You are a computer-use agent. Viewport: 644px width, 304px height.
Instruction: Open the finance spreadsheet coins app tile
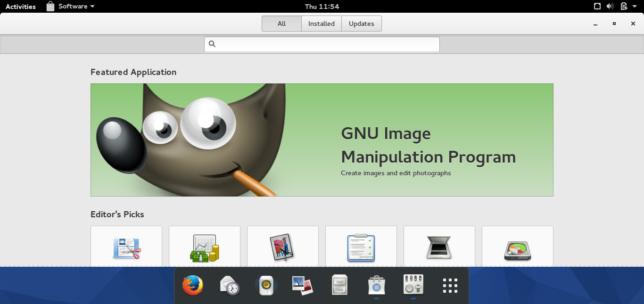point(205,246)
